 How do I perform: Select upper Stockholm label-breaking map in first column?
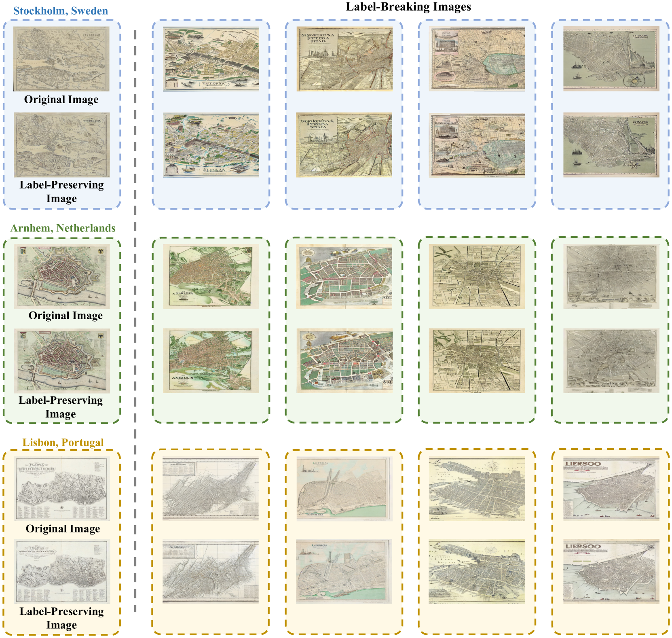point(211,59)
